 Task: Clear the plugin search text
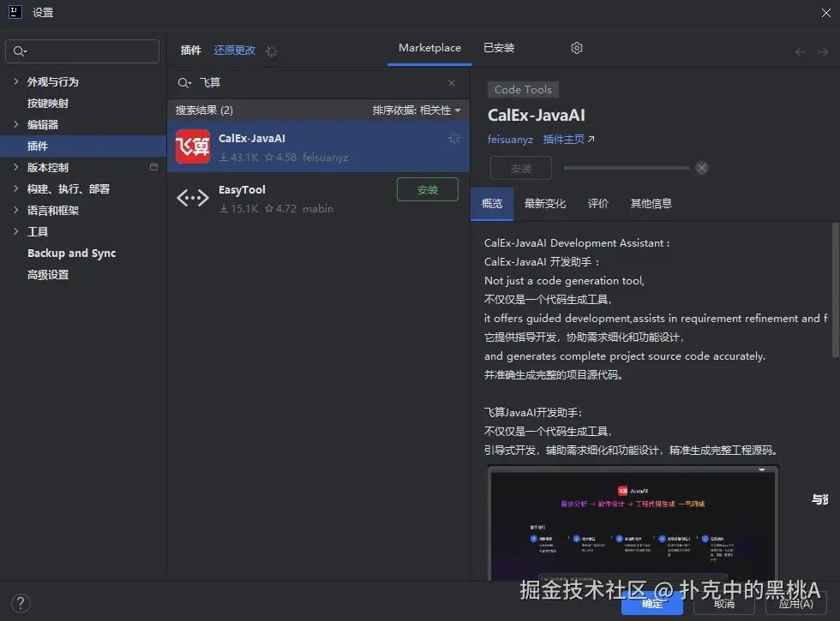pyautogui.click(x=452, y=83)
